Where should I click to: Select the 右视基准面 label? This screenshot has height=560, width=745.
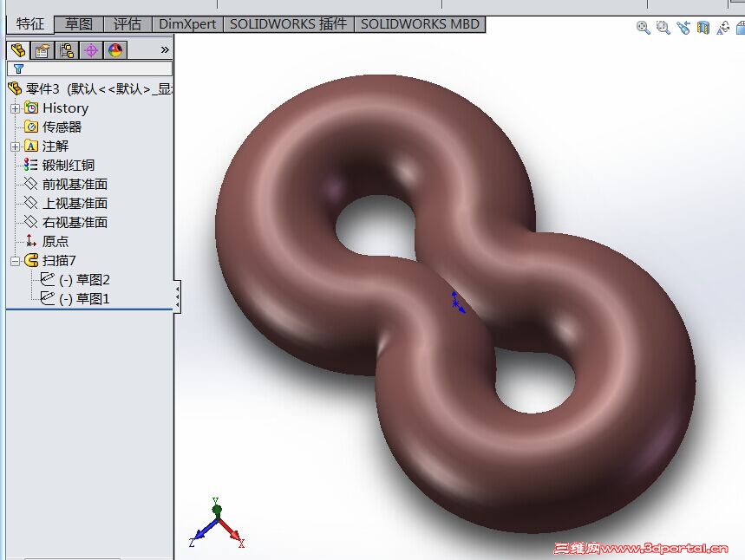click(75, 222)
